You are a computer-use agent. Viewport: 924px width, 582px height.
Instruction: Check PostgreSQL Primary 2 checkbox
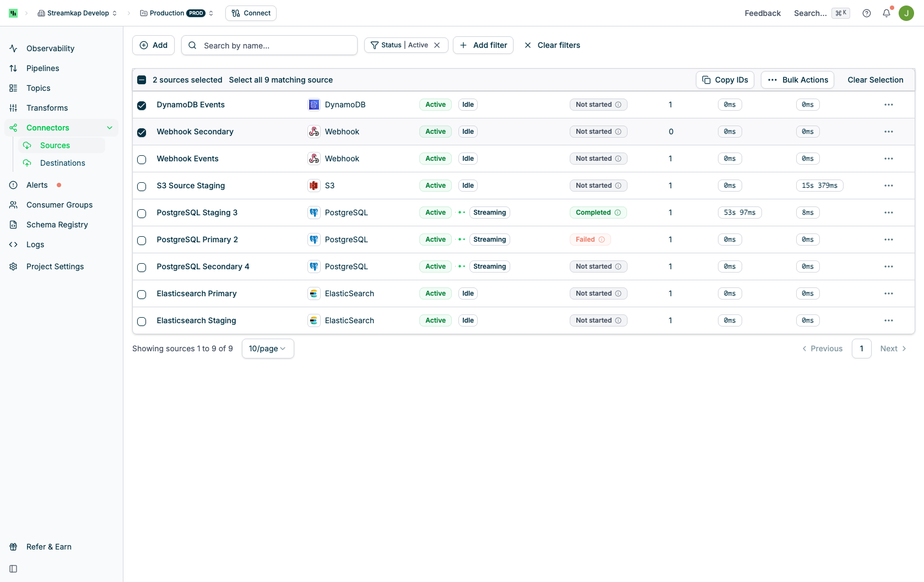pos(142,241)
